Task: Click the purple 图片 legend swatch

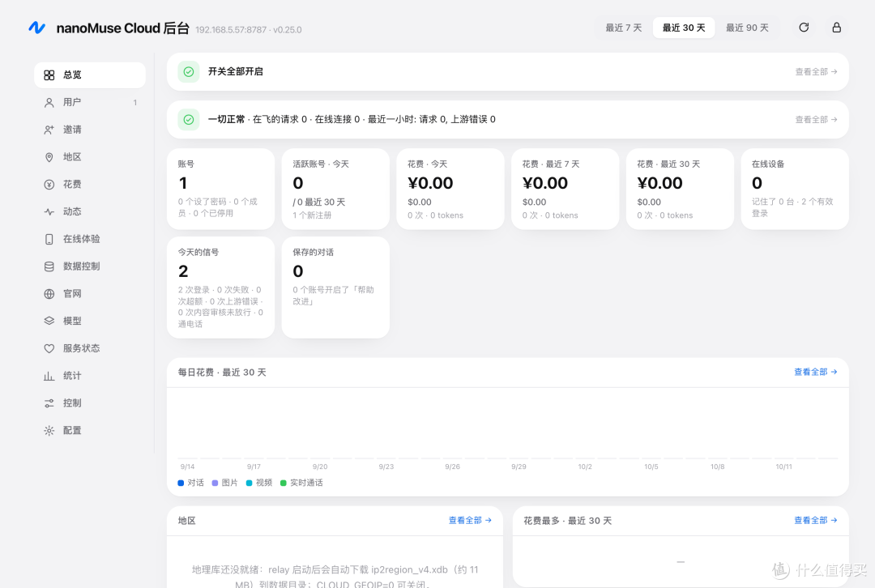Action: [215, 484]
